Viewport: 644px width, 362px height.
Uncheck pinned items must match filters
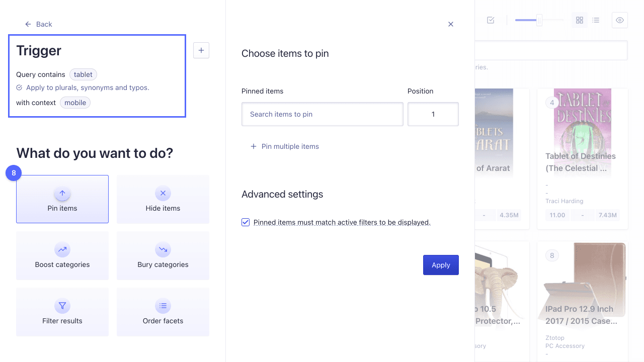click(x=246, y=222)
